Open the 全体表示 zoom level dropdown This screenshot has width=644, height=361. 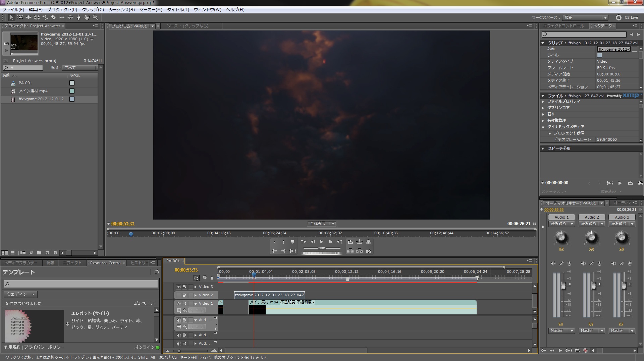coord(322,224)
